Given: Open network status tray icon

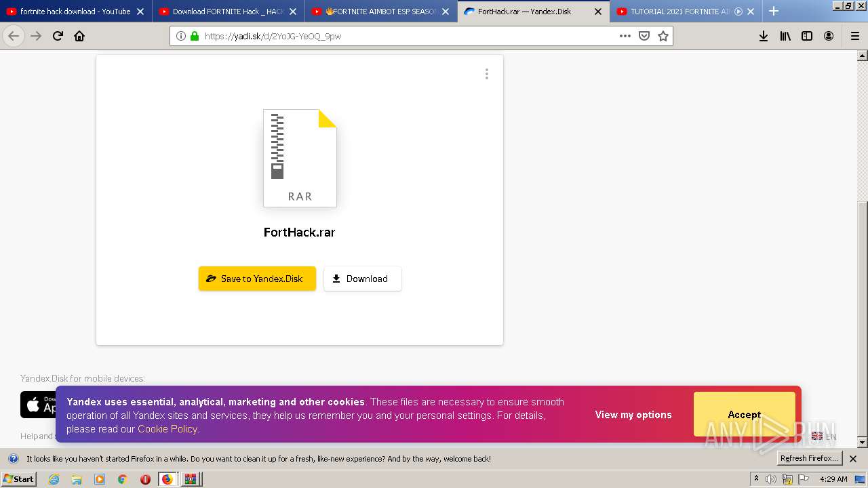Looking at the screenshot, I should (x=787, y=479).
